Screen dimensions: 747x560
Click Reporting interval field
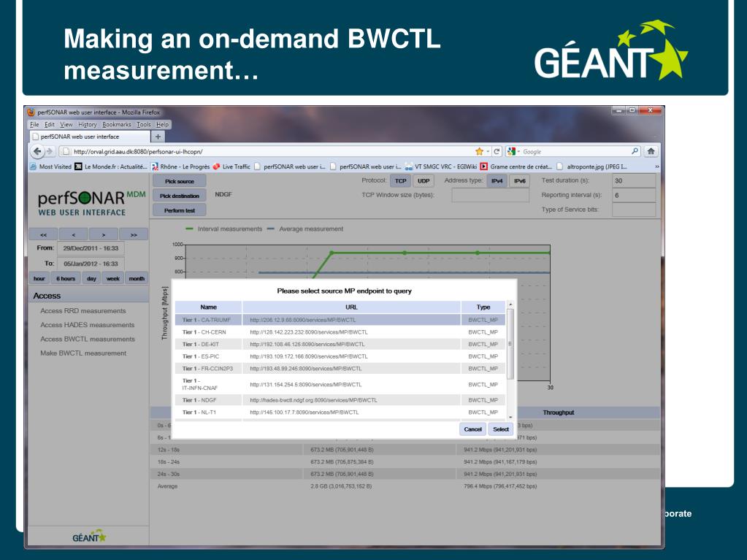[634, 195]
